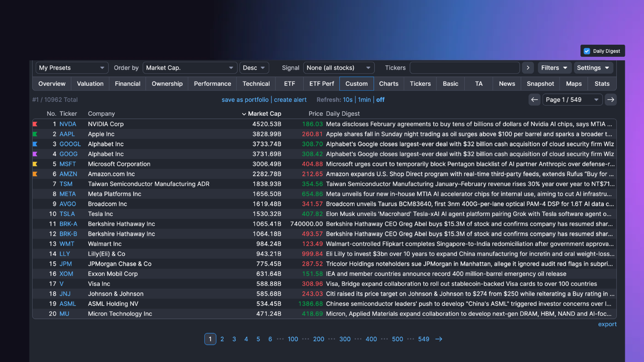The image size is (644, 362).
Task: Submit tickers with the arrow button
Action: pos(528,68)
